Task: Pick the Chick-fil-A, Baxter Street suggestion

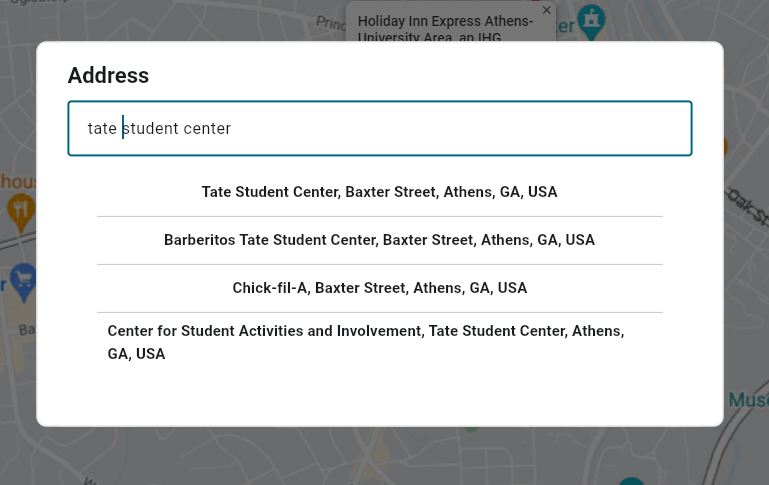Action: (380, 288)
